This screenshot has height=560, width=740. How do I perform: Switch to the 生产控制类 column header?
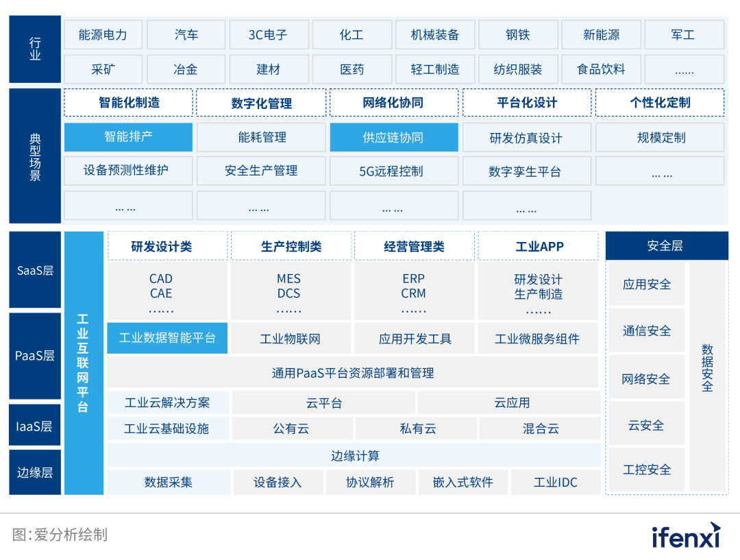(x=291, y=245)
